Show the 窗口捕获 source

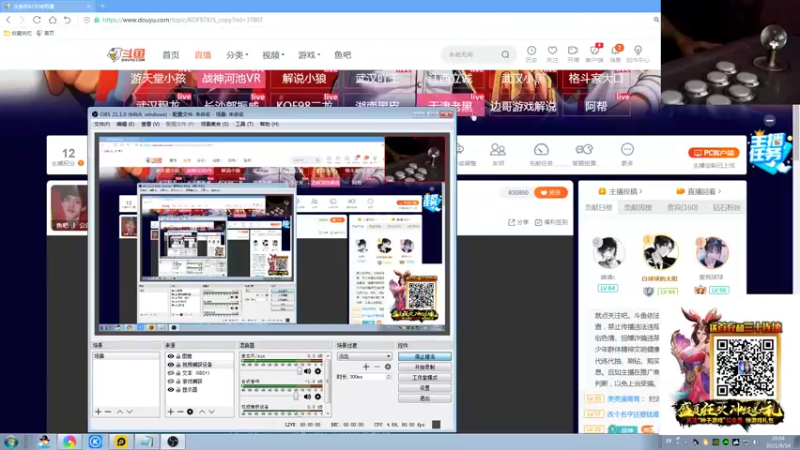tap(171, 381)
